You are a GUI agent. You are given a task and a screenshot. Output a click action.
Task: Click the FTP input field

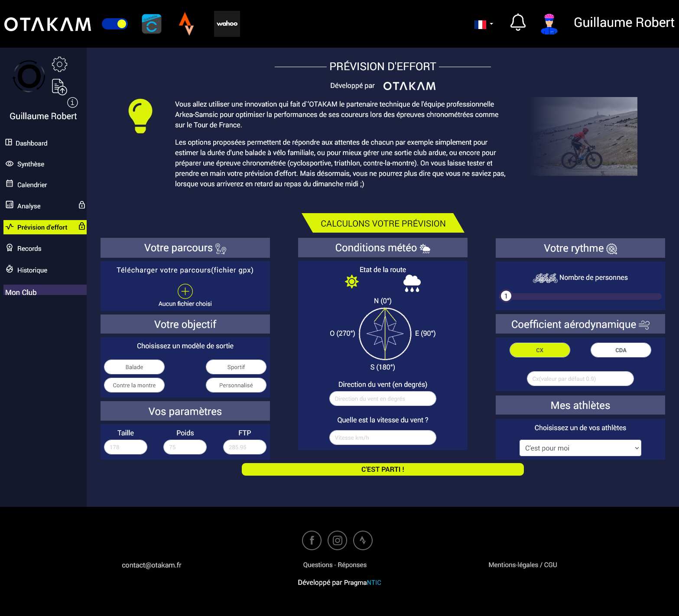click(245, 447)
